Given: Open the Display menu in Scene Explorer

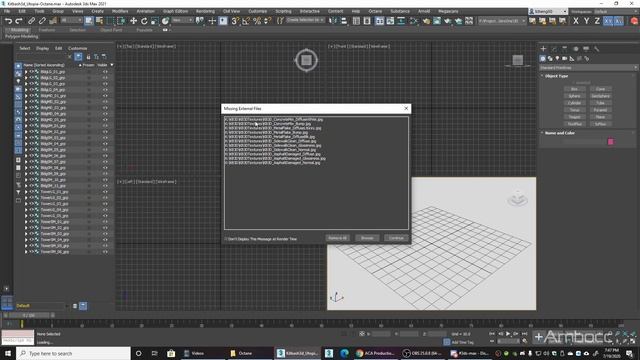Looking at the screenshot, I should pyautogui.click(x=42, y=48).
